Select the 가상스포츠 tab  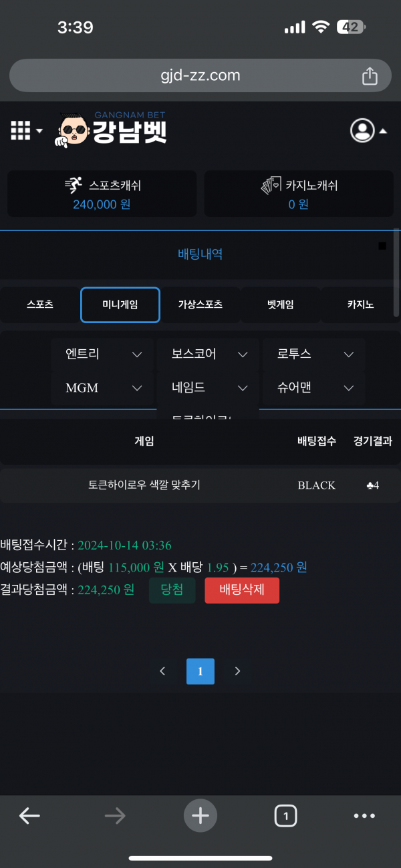pos(200,304)
